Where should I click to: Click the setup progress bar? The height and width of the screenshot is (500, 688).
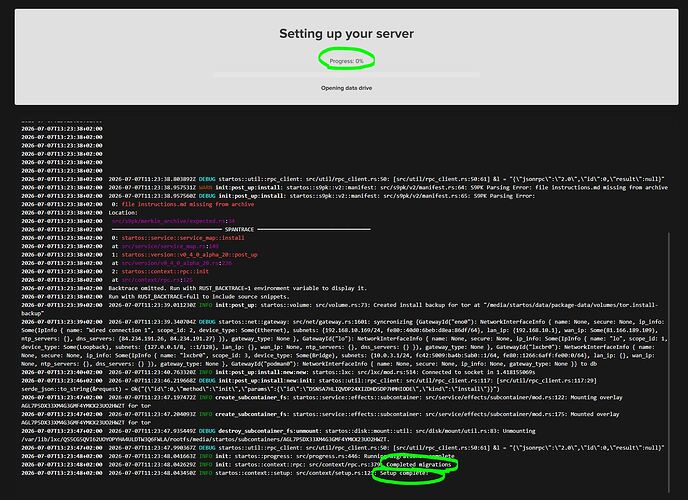pyautogui.click(x=346, y=75)
